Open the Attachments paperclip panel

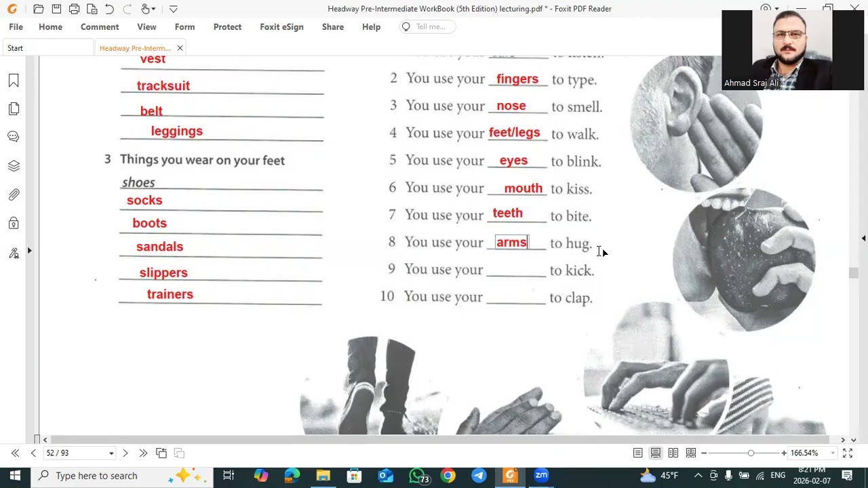pyautogui.click(x=14, y=195)
